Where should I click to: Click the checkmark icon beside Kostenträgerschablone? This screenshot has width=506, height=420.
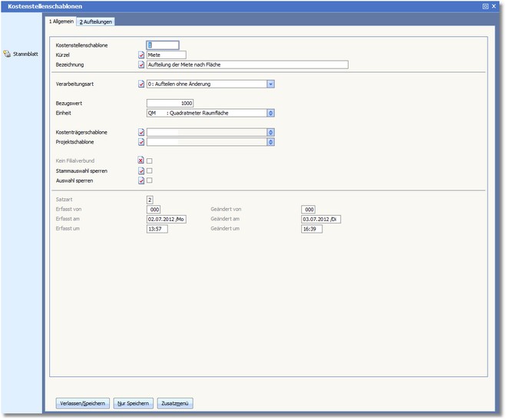click(141, 132)
